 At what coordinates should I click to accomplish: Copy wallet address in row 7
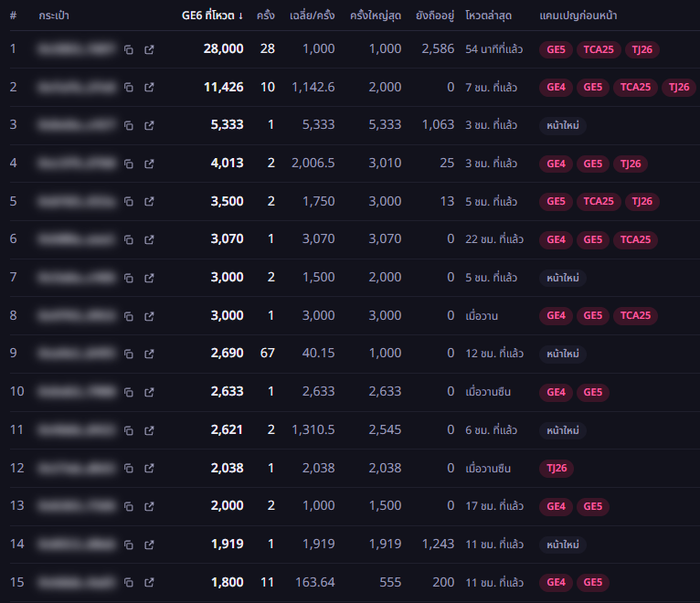(x=129, y=278)
